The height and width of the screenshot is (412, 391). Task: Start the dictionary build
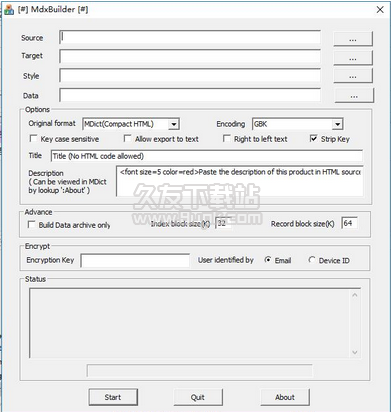click(x=113, y=397)
